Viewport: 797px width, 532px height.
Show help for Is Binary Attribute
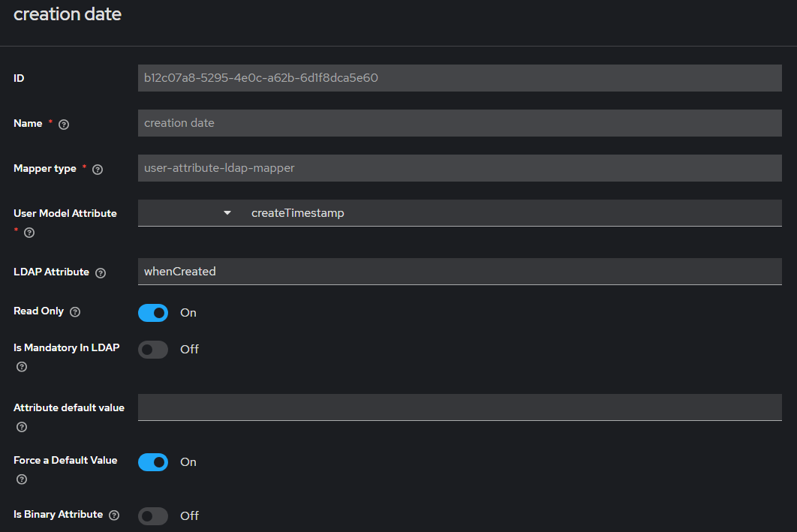(x=114, y=515)
